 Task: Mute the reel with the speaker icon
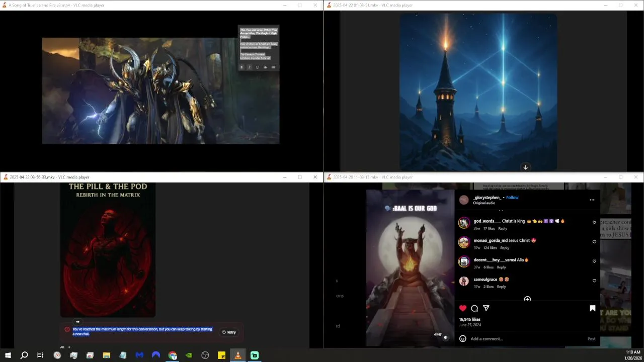pos(446,337)
